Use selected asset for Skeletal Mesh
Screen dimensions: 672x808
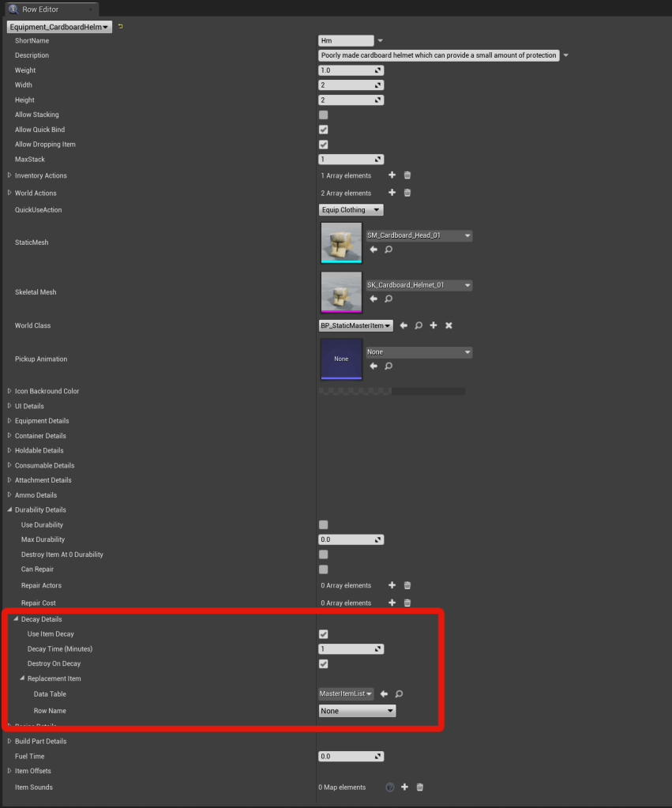(x=374, y=299)
